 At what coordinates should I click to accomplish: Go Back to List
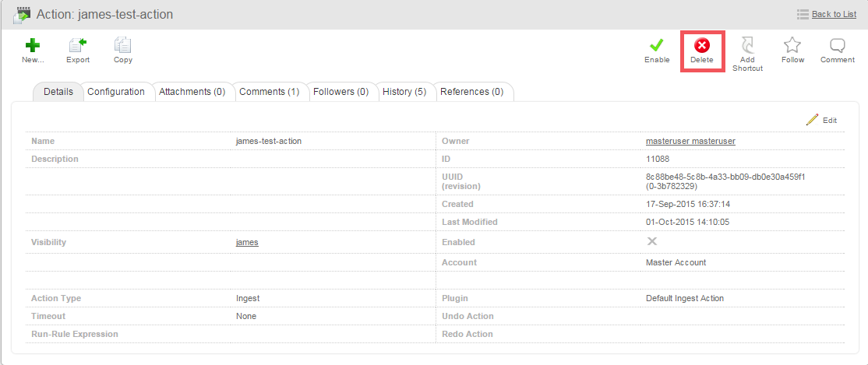834,14
